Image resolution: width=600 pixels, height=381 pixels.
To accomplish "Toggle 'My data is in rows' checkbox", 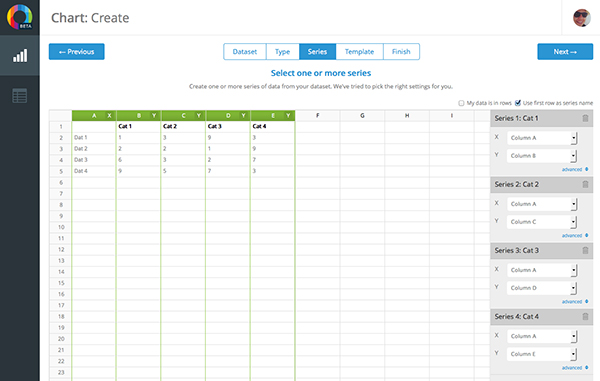I will pos(461,103).
